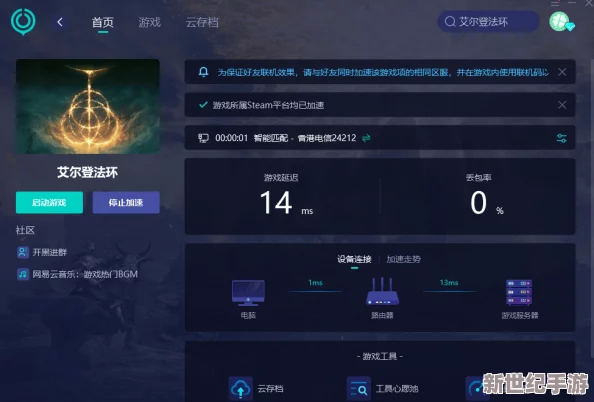Open the 游戏 tab
Screen dimensions: 594x402
150,22
